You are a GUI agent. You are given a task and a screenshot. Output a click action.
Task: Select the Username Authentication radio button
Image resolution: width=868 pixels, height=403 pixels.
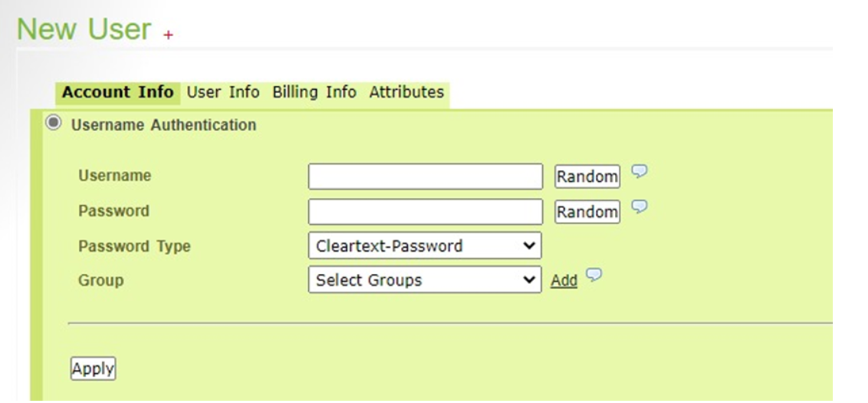point(53,124)
